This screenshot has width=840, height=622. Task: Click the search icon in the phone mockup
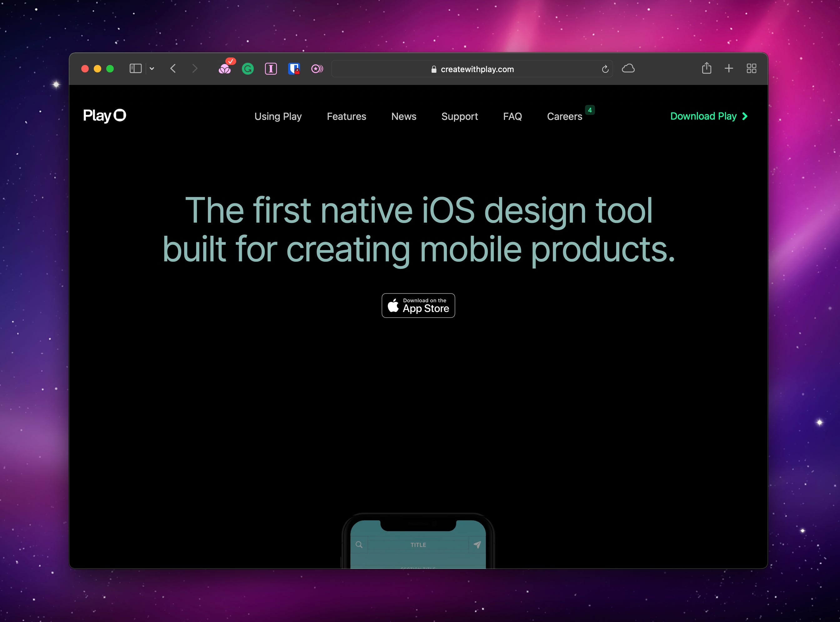pyautogui.click(x=359, y=545)
